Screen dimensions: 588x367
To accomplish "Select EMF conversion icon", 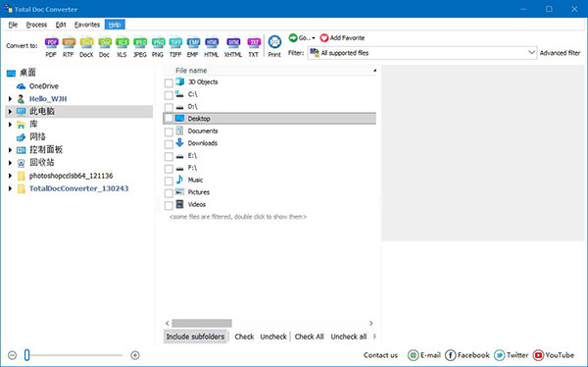I will click(193, 42).
